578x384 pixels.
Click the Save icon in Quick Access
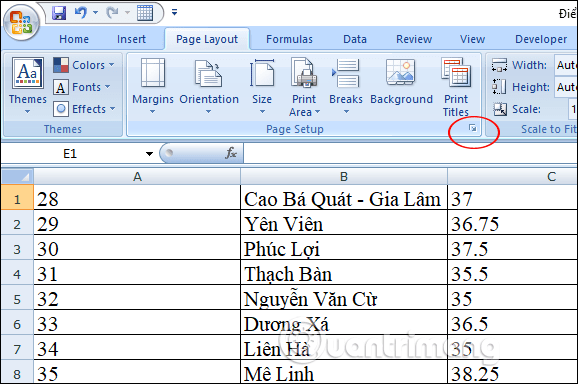pyautogui.click(x=59, y=13)
